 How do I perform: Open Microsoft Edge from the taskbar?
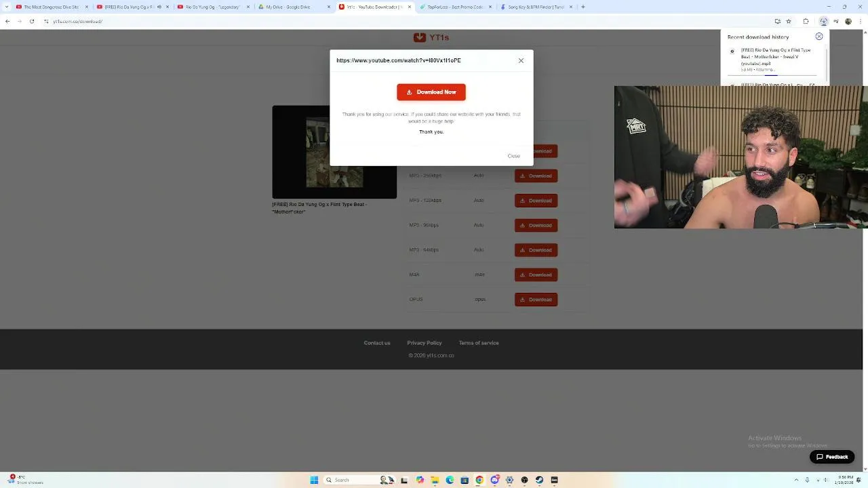coord(450,480)
